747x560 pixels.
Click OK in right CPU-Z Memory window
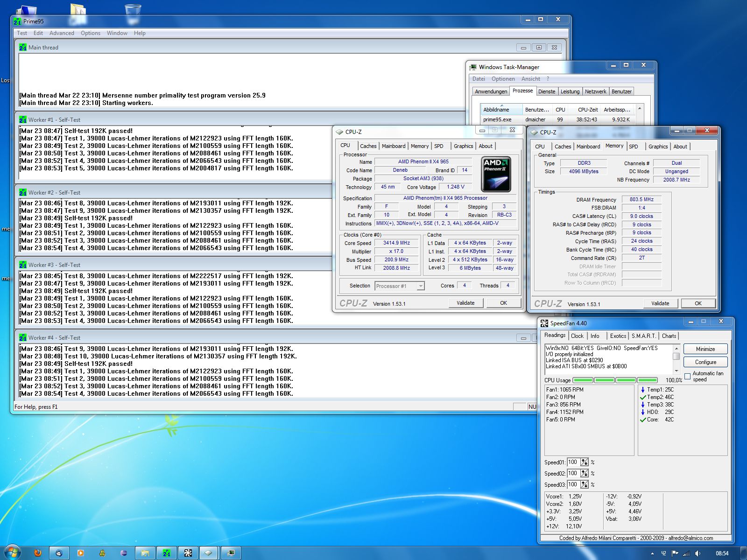click(x=698, y=303)
